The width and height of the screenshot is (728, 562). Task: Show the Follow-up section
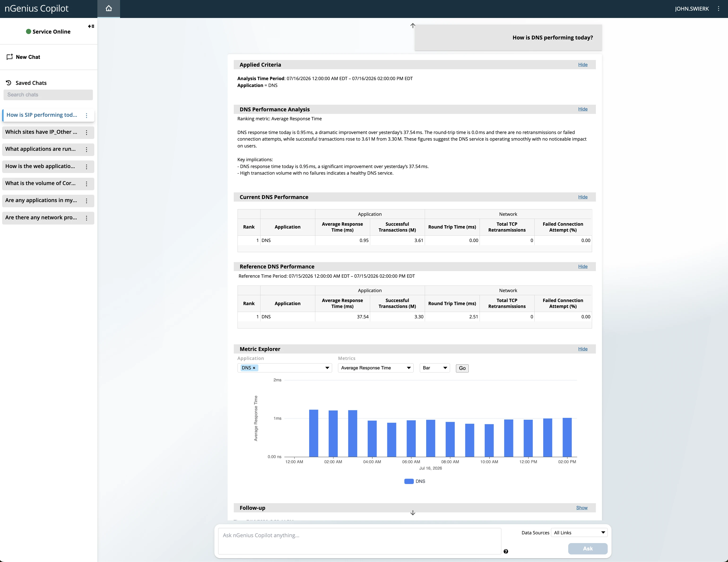tap(582, 508)
